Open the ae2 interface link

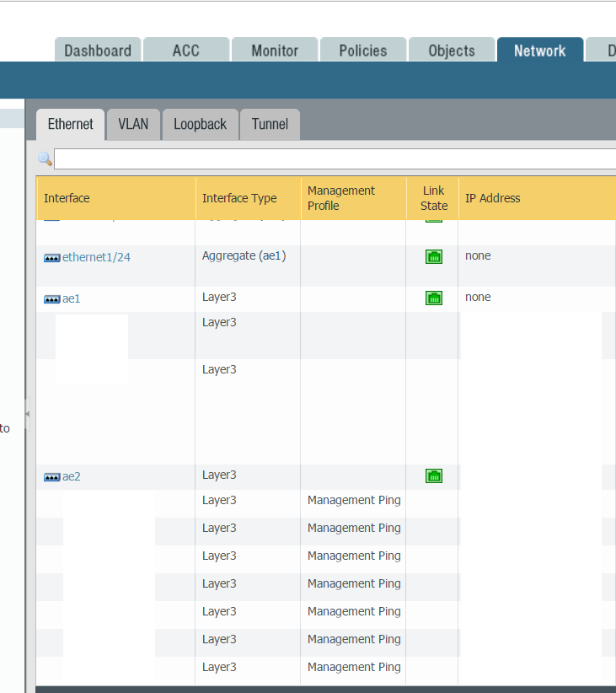(72, 476)
